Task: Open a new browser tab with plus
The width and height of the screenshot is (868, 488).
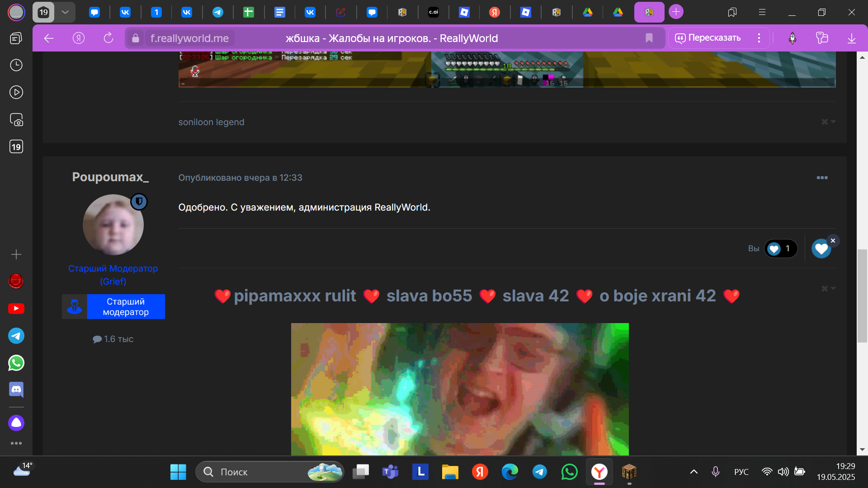Action: click(x=676, y=12)
